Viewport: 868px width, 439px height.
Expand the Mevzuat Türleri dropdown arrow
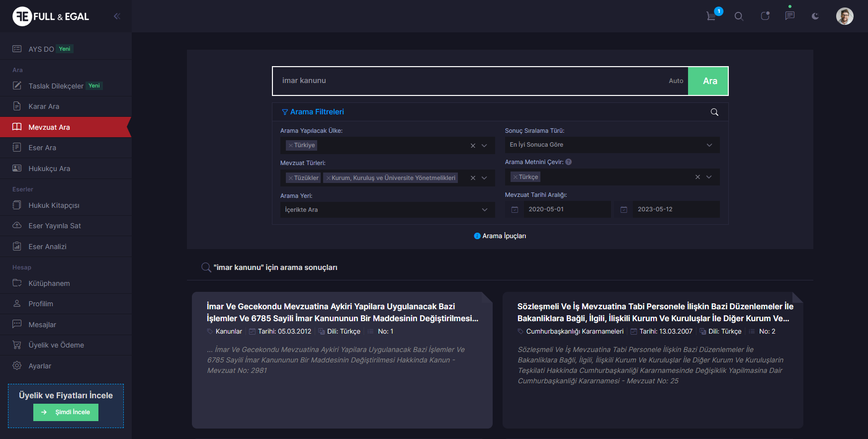pyautogui.click(x=484, y=178)
